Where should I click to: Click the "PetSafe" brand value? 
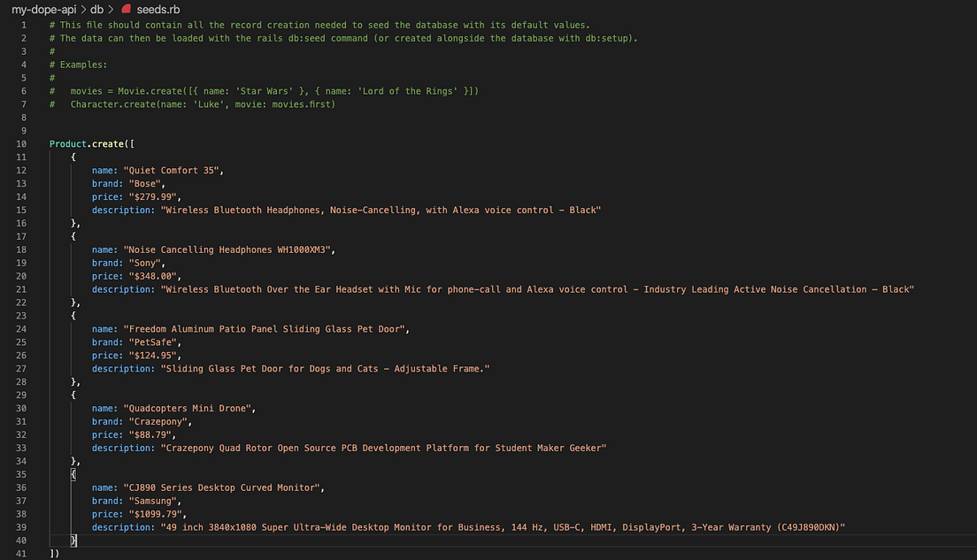[x=152, y=342]
